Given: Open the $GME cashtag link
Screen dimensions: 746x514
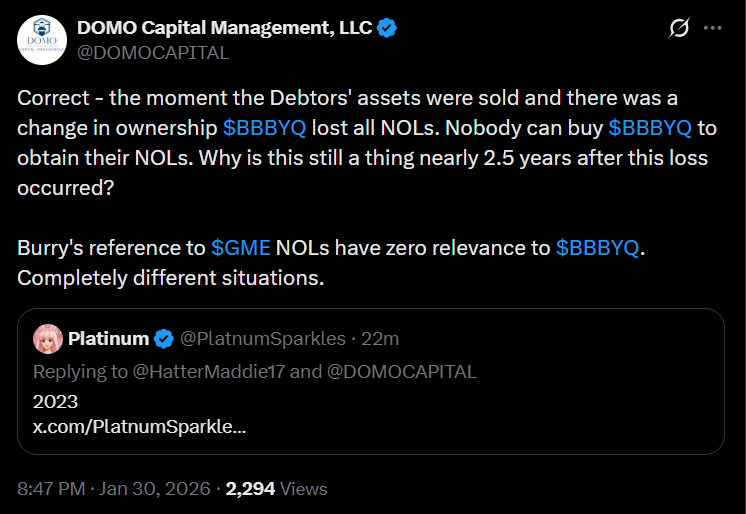Looking at the screenshot, I should coord(240,248).
